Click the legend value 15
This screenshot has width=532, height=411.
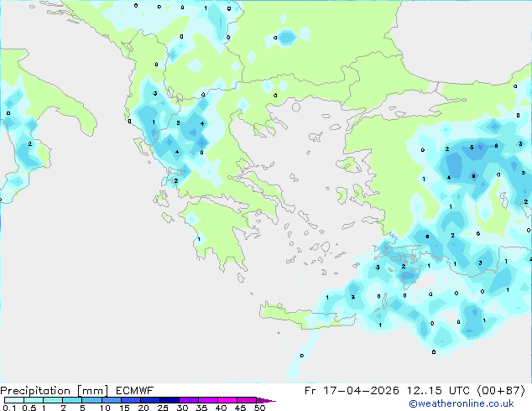[124, 408]
